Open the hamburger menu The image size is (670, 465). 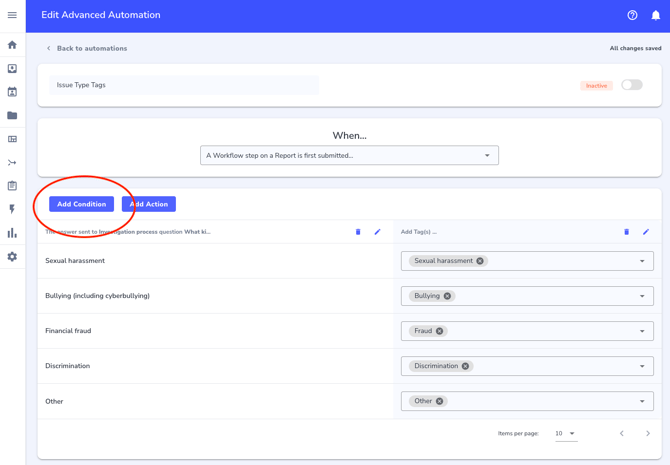click(x=12, y=15)
